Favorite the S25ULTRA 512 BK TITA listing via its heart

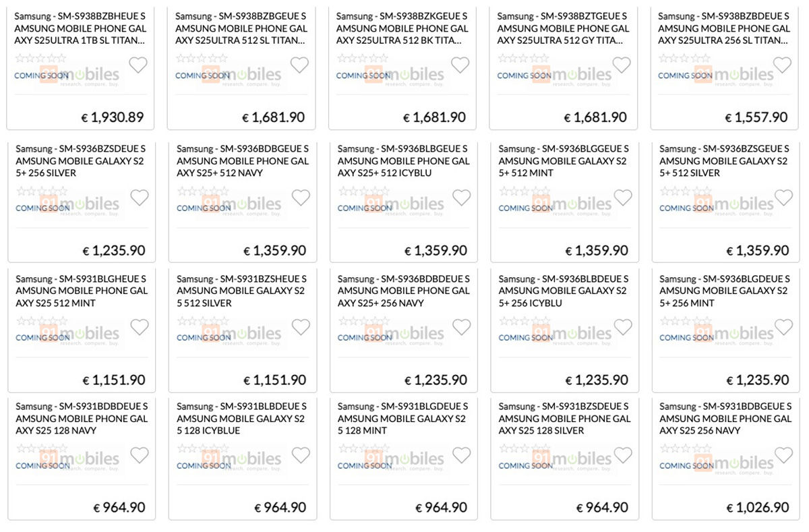coord(460,65)
